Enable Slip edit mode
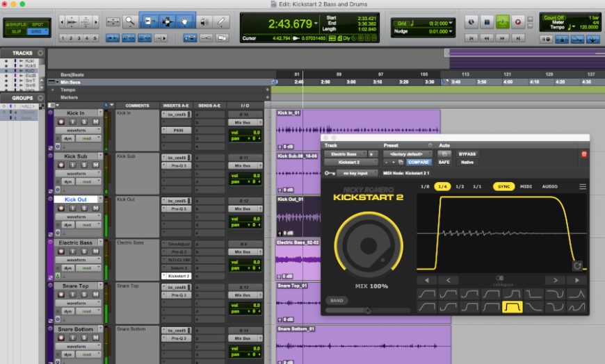 tap(17, 31)
